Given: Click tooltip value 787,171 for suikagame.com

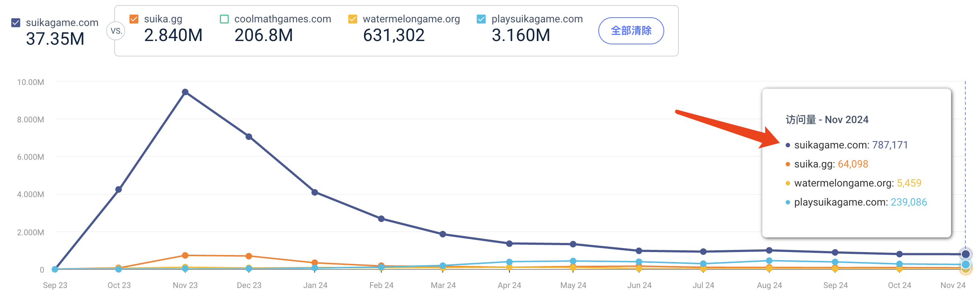Looking at the screenshot, I should 890,145.
